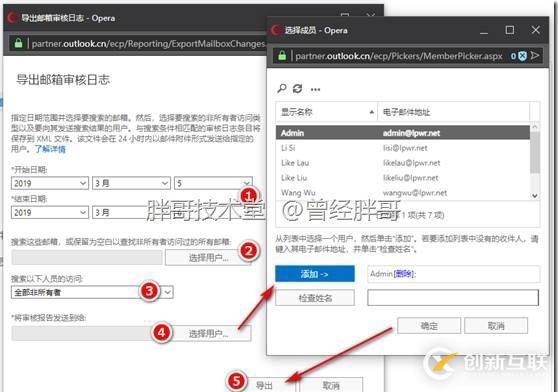Open the start date day dropdown showing 5
The width and height of the screenshot is (558, 392).
[213, 183]
